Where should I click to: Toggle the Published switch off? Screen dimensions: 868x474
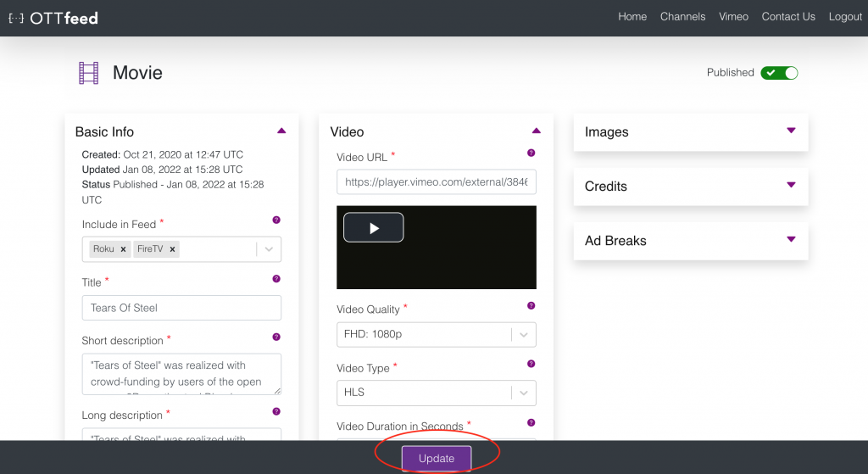click(x=779, y=73)
